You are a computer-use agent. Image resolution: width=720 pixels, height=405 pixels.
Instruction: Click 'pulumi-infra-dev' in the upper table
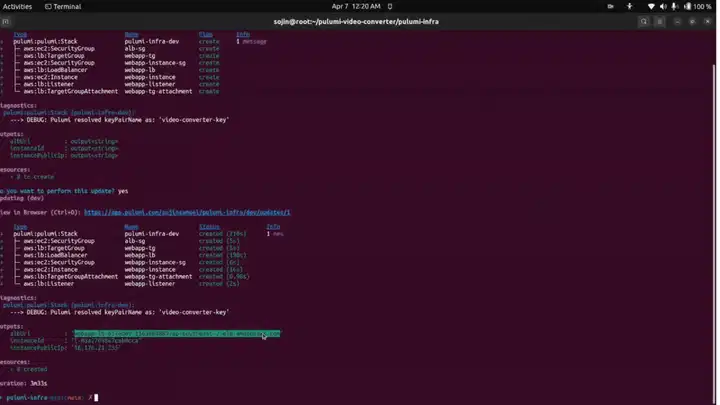(x=152, y=41)
